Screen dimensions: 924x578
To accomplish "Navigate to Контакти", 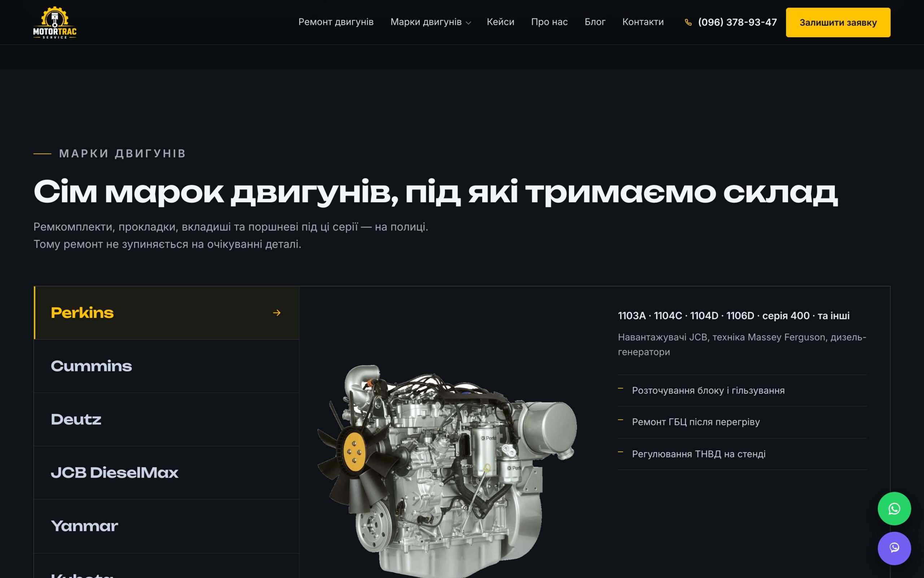I will pyautogui.click(x=643, y=22).
